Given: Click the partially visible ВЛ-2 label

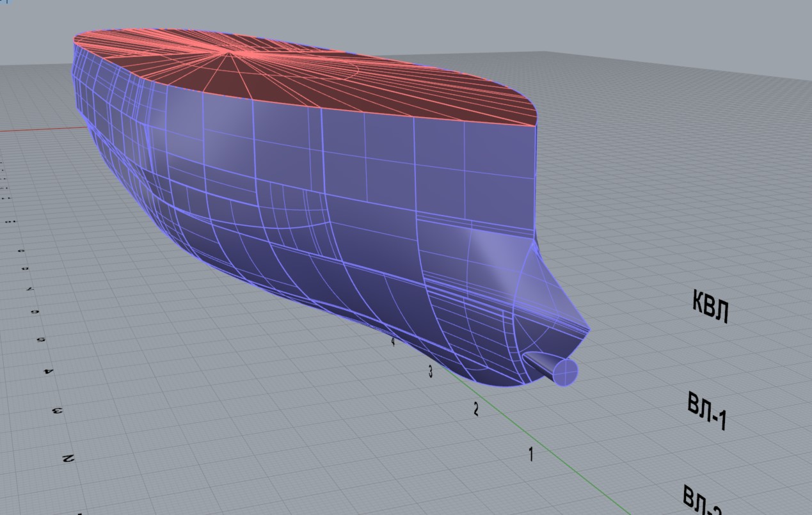Looking at the screenshot, I should pos(702,502).
